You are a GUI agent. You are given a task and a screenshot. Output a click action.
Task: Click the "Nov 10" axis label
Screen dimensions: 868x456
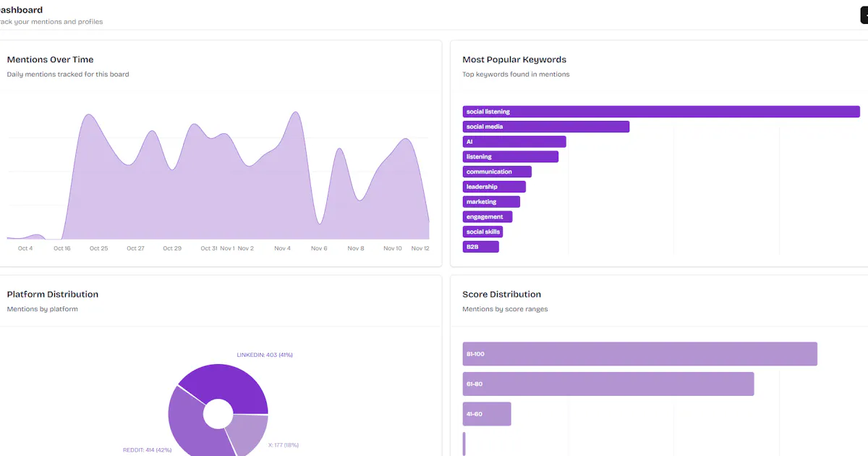pyautogui.click(x=393, y=248)
